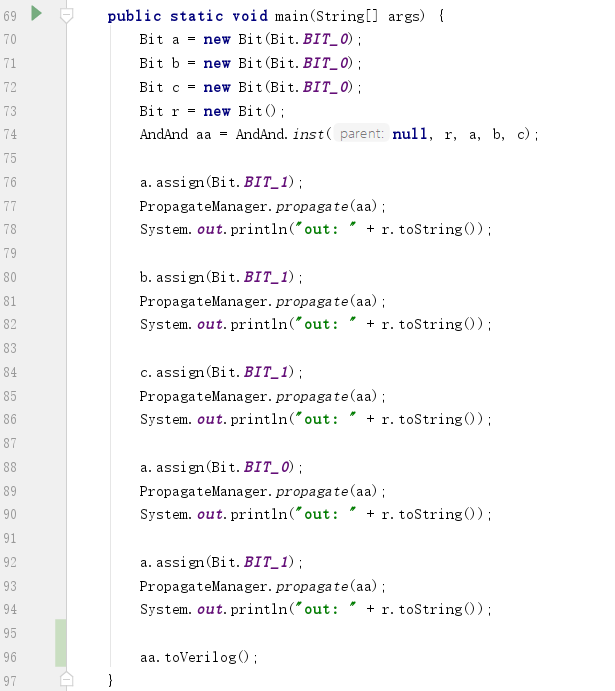
Task: Click 'null' keyword on line 74
Action: [x=409, y=134]
